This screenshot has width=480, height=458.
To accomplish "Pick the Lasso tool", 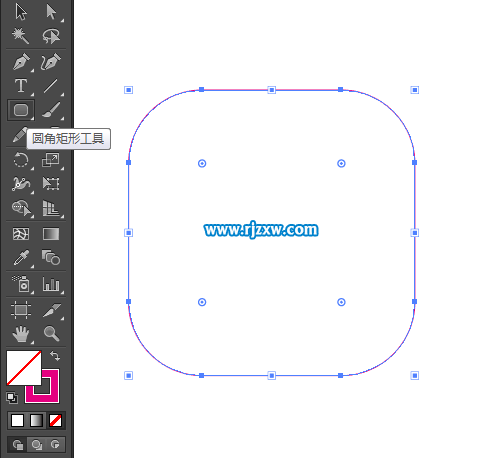I will click(51, 36).
